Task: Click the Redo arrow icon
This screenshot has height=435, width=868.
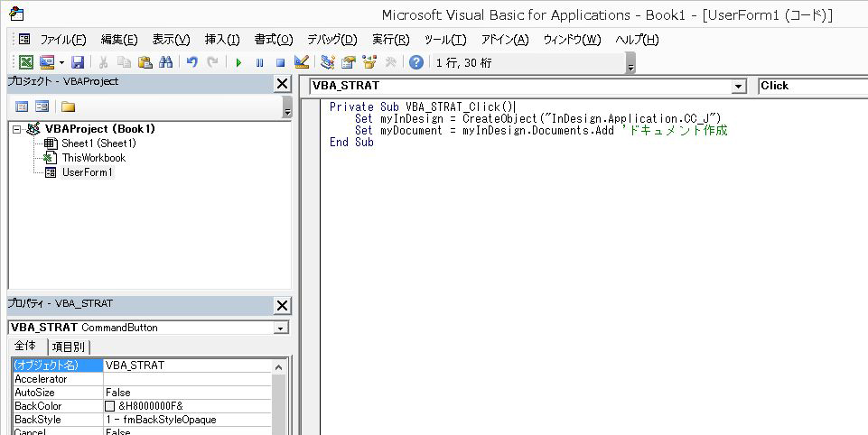Action: click(x=212, y=62)
